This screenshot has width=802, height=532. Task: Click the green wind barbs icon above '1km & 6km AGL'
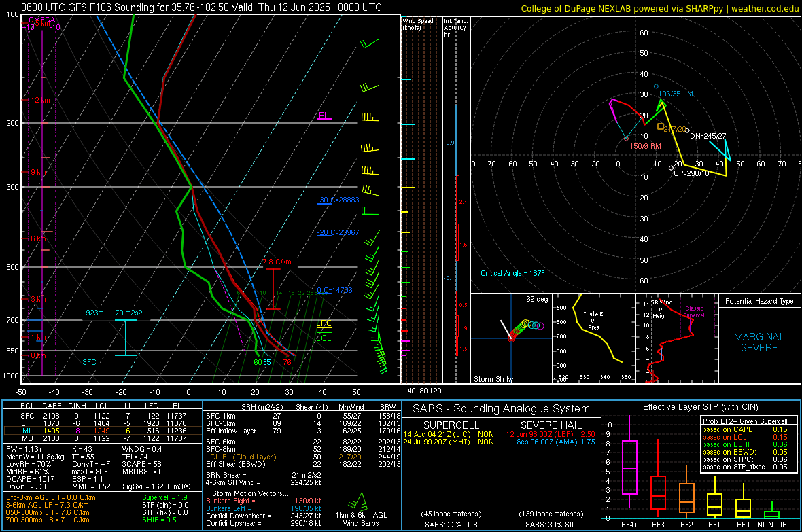[x=358, y=501]
